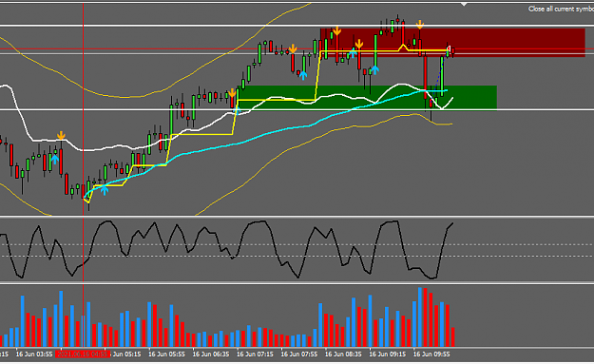Click the white entry arrow on the latest candle
The height and width of the screenshot is (364, 594).
(x=449, y=48)
